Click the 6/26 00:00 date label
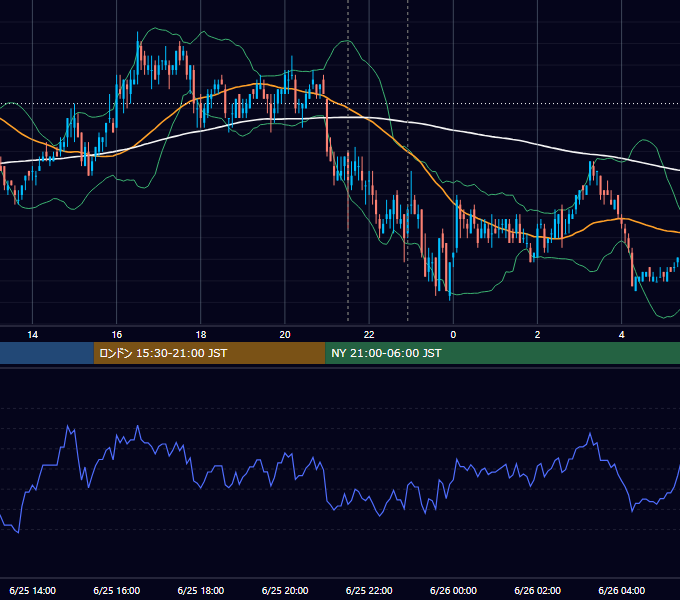The image size is (680, 600). pos(453,590)
